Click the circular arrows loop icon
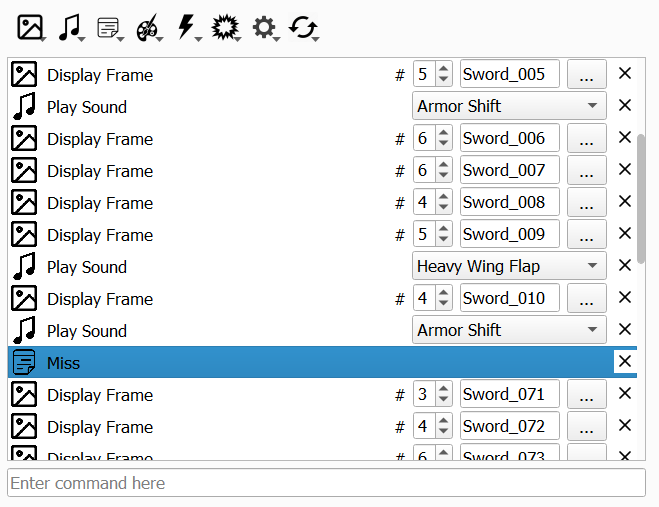The width and height of the screenshot is (659, 507). [x=304, y=28]
